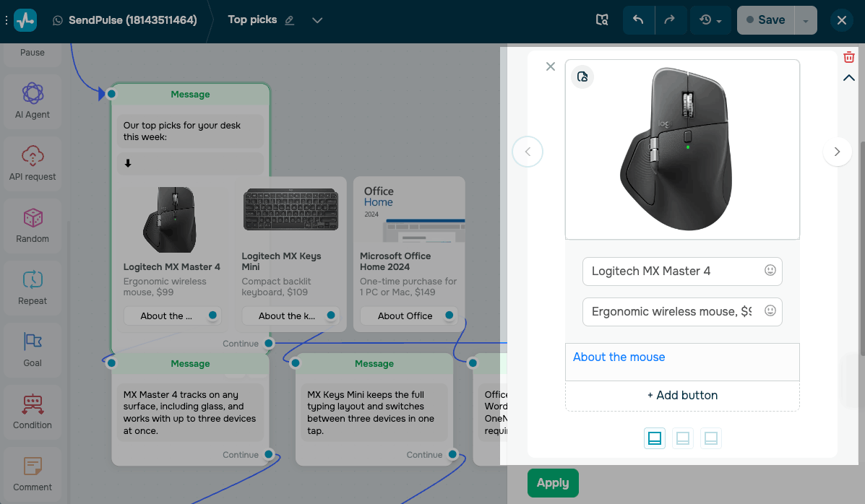Screen dimensions: 865x504
Task: Undo the last change
Action: [x=638, y=20]
